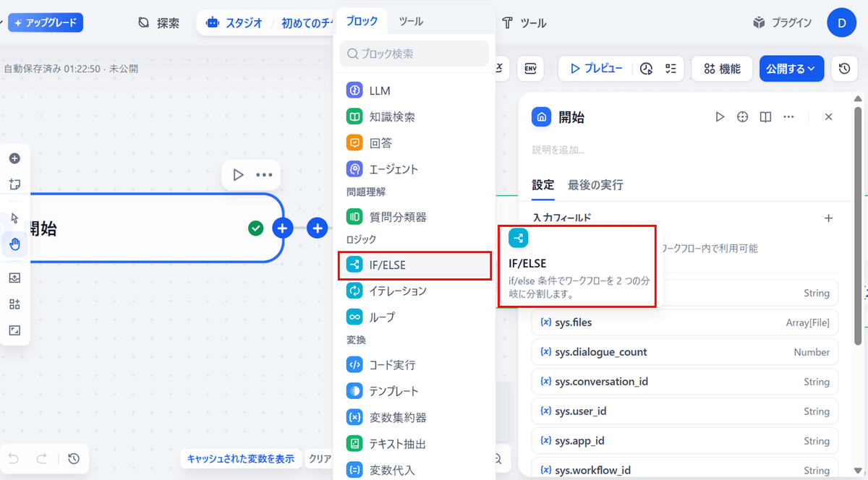Click the plus handle on 開始 node edge
The width and height of the screenshot is (868, 480).
[x=282, y=228]
